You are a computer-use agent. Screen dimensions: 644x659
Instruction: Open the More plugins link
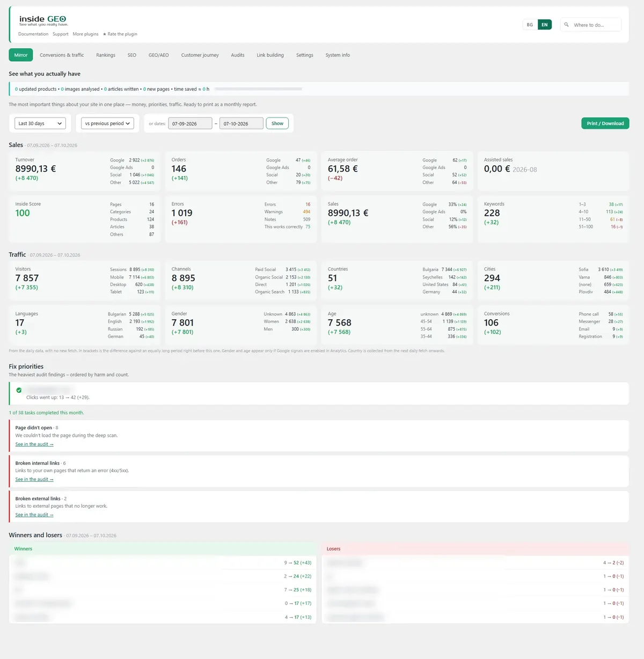pyautogui.click(x=86, y=34)
